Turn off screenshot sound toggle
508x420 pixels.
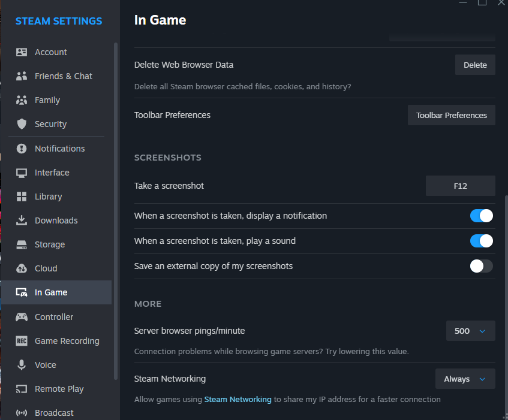point(482,241)
